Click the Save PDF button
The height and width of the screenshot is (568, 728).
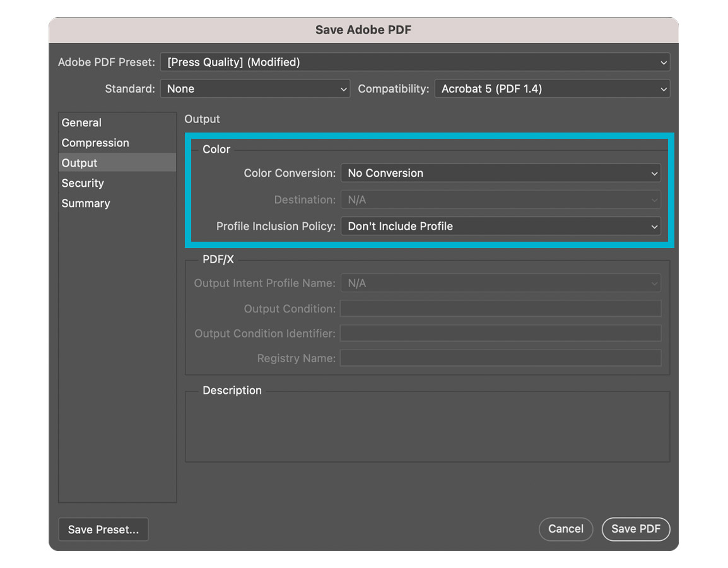pyautogui.click(x=636, y=529)
